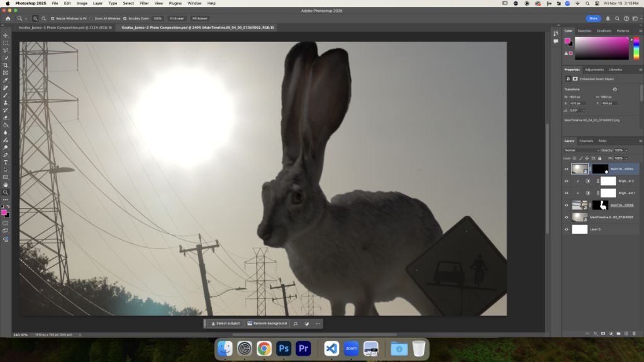The image size is (644, 362).
Task: Click the Home icon in options bar
Action: [8, 19]
